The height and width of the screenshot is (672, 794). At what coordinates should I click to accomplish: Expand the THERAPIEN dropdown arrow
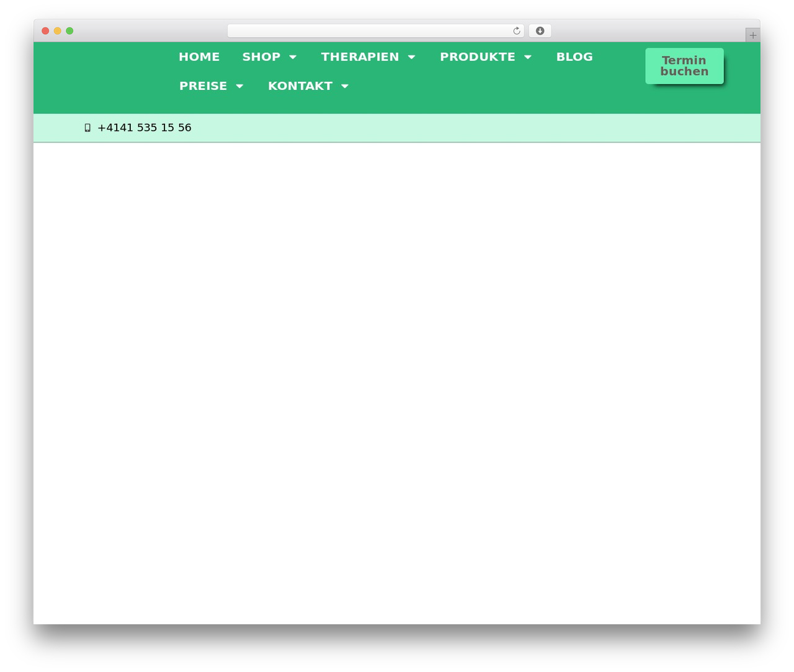tap(411, 57)
